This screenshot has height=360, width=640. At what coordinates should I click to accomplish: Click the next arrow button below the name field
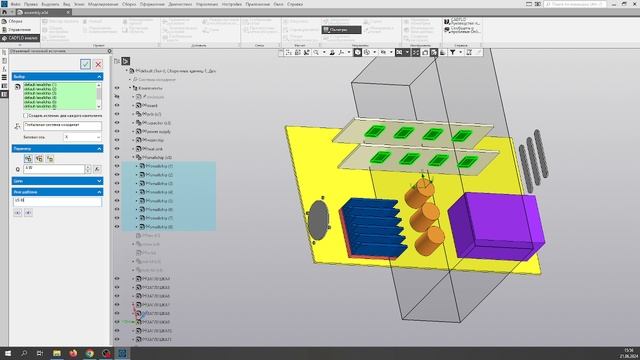coord(28,213)
